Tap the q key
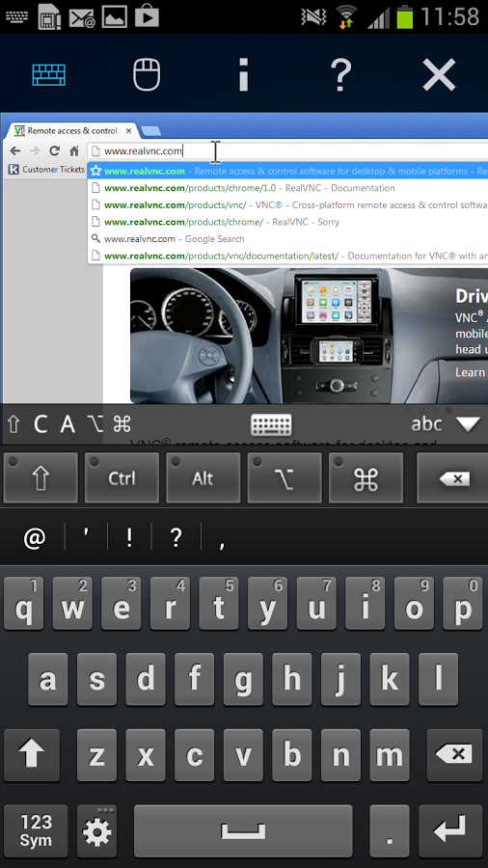The image size is (488, 868). tap(24, 604)
